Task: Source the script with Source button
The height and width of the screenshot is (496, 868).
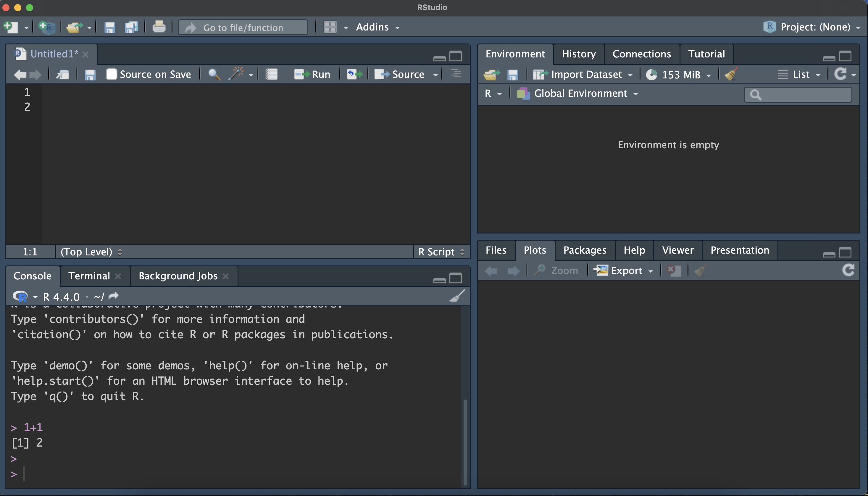Action: click(399, 74)
